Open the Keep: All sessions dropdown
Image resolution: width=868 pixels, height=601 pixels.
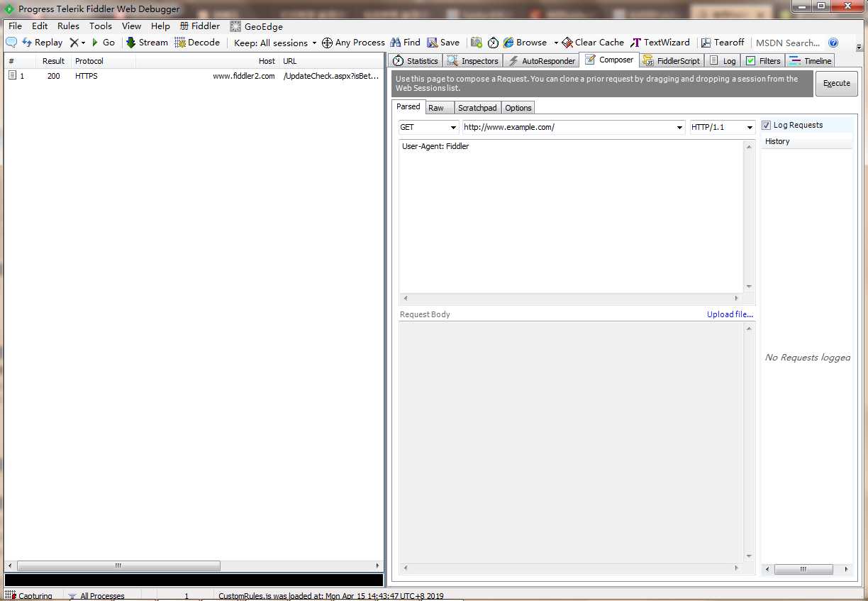click(x=275, y=43)
